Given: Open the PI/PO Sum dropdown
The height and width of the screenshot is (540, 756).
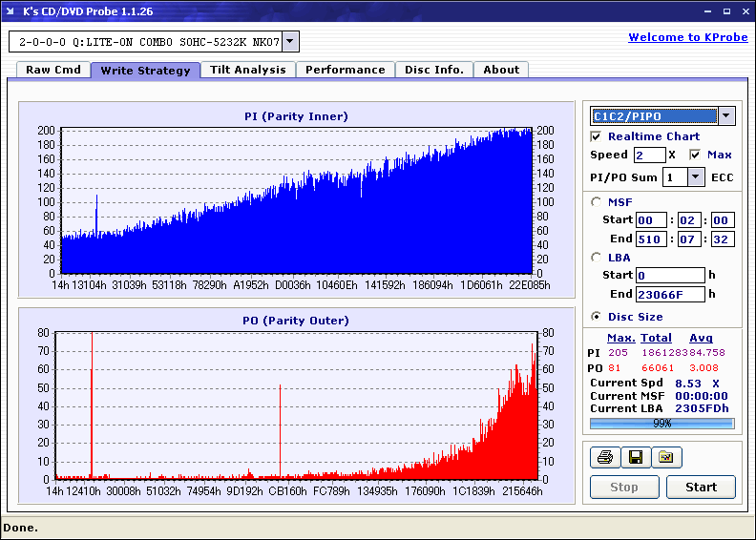Looking at the screenshot, I should coord(695,177).
